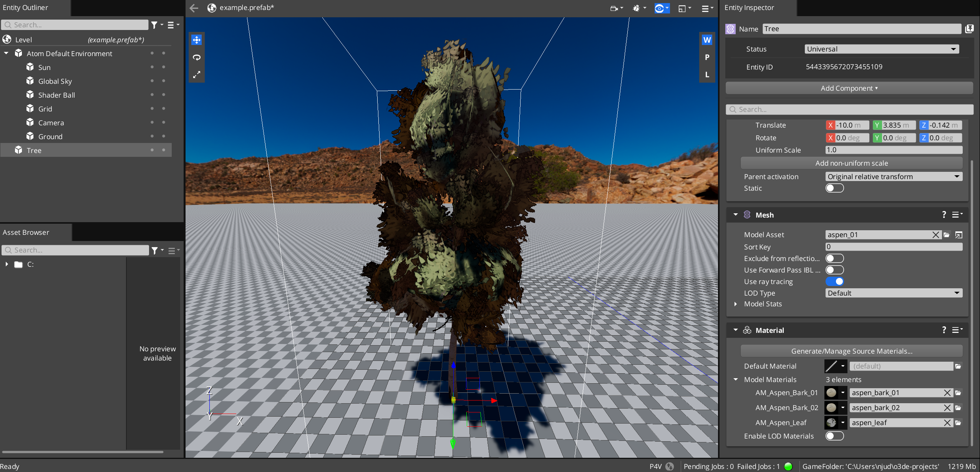Open the Outliner search filter
This screenshot has width=980, height=472.
(154, 25)
